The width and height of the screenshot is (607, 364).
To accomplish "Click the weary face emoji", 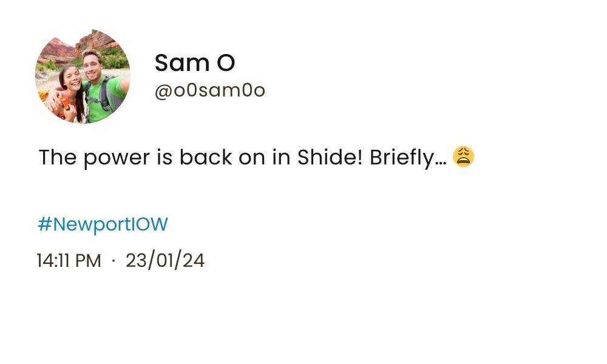I will click(463, 157).
